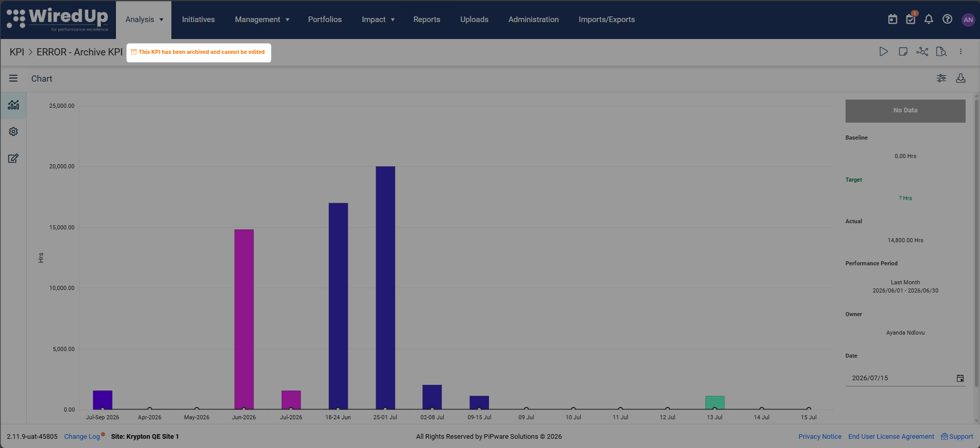Click the KPI breadcrumb link
This screenshot has height=448, width=980.
17,52
